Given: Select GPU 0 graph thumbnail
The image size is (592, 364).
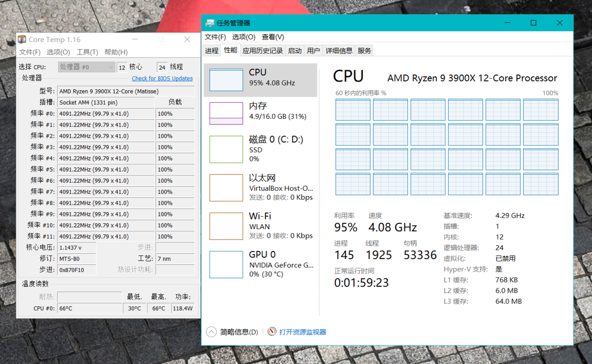Looking at the screenshot, I should pos(226,264).
